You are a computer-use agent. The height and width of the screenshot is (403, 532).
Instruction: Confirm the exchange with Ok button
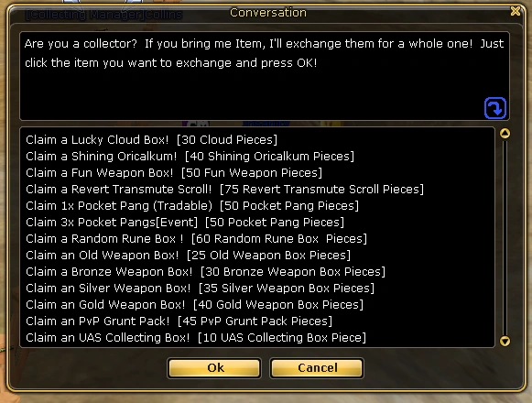click(214, 367)
